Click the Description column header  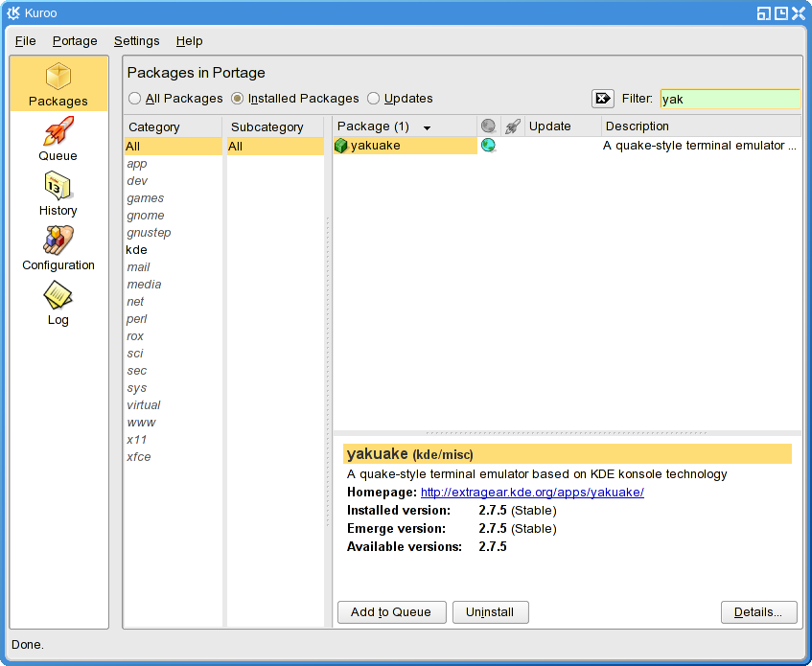pos(701,126)
